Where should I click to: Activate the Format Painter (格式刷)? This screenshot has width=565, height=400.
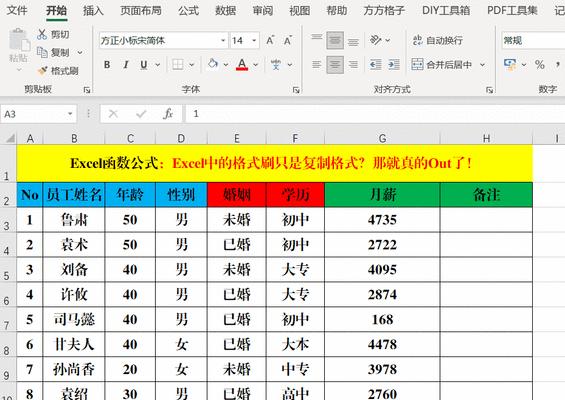[x=58, y=71]
